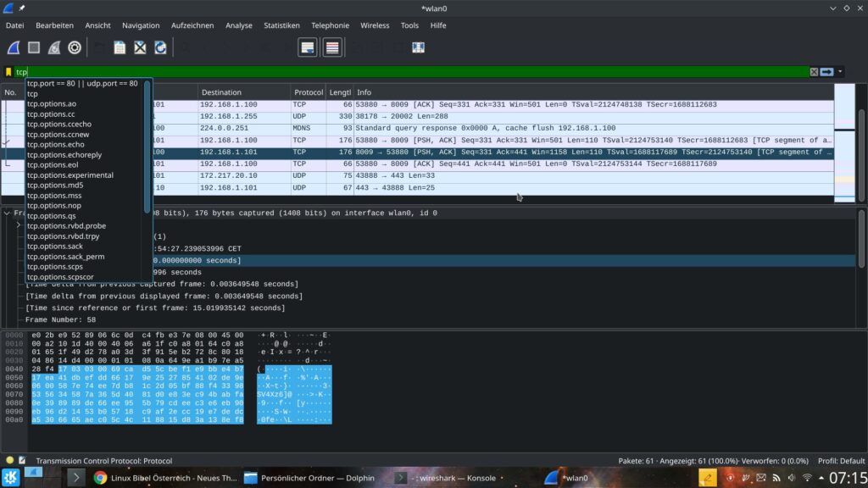Open the Telephonie menu
Image resolution: width=868 pixels, height=488 pixels.
click(x=330, y=25)
